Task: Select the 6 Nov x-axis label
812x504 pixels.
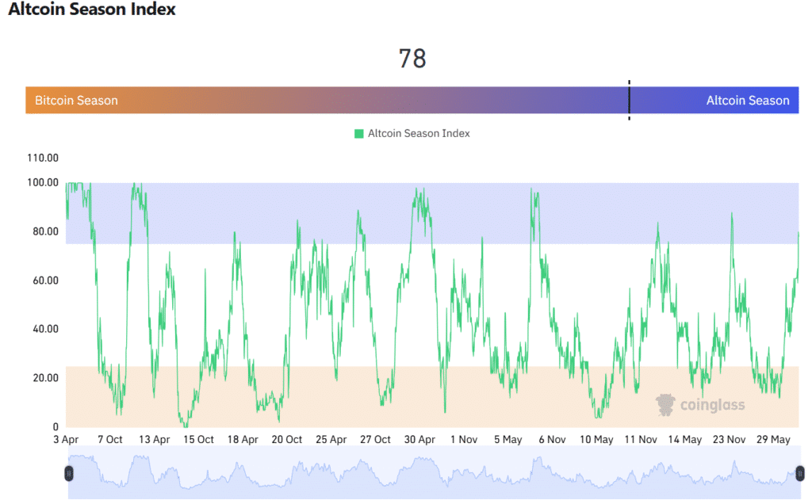Action: (x=551, y=440)
